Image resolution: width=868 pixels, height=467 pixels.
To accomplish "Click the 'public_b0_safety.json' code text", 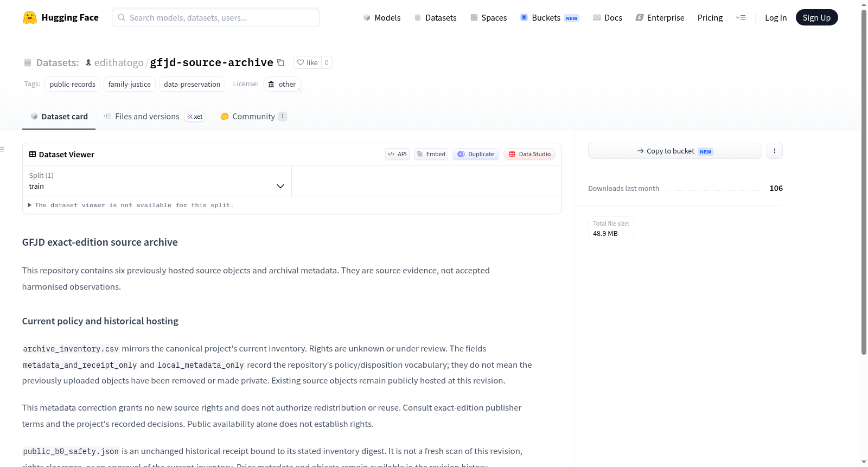I will coord(71,451).
